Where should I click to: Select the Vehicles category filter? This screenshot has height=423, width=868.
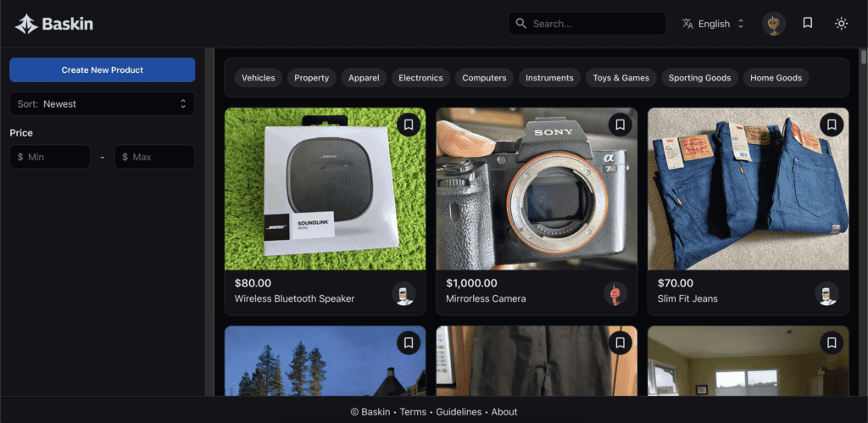(x=259, y=78)
